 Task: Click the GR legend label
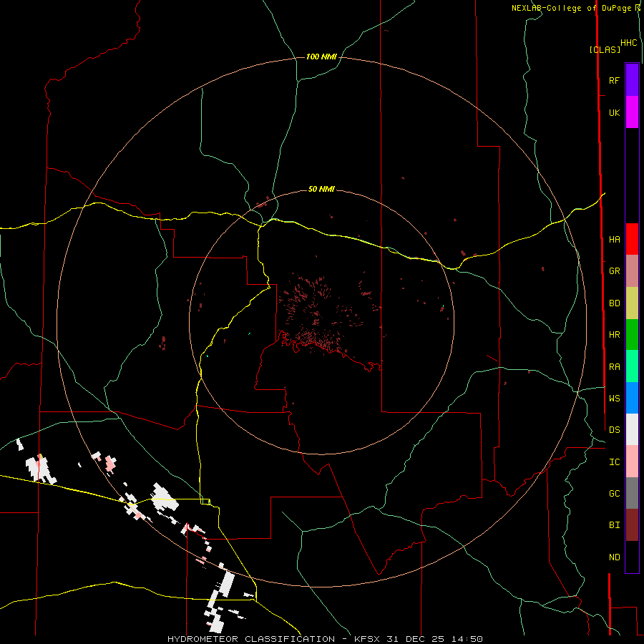tap(615, 271)
